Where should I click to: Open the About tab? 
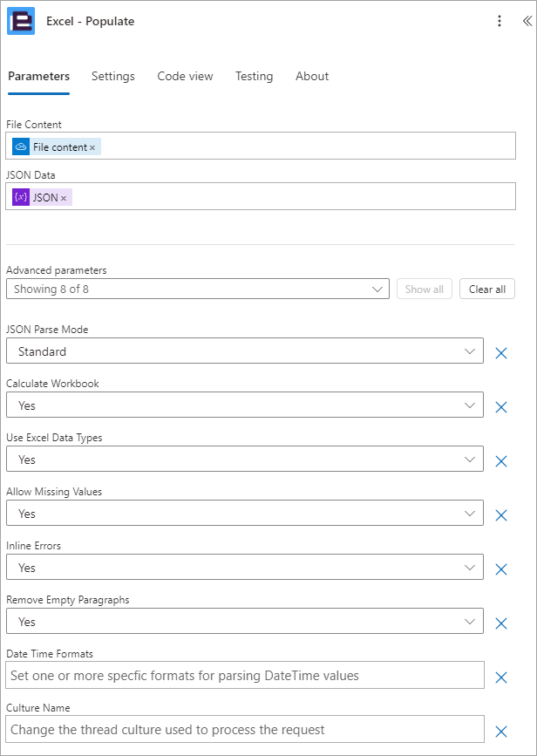[312, 76]
